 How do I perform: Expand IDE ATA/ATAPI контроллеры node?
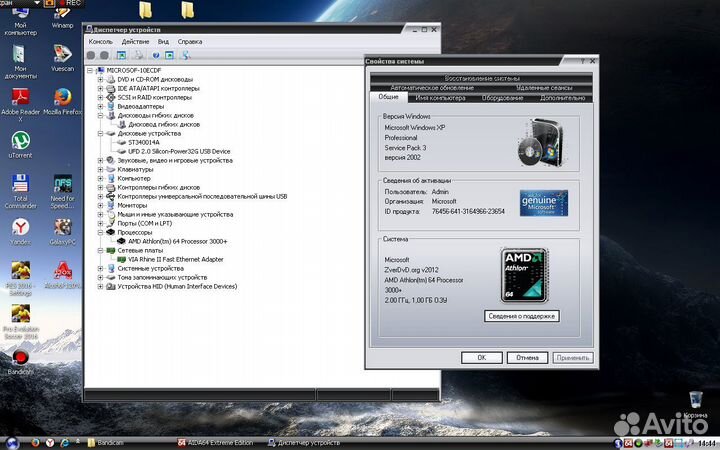click(100, 88)
